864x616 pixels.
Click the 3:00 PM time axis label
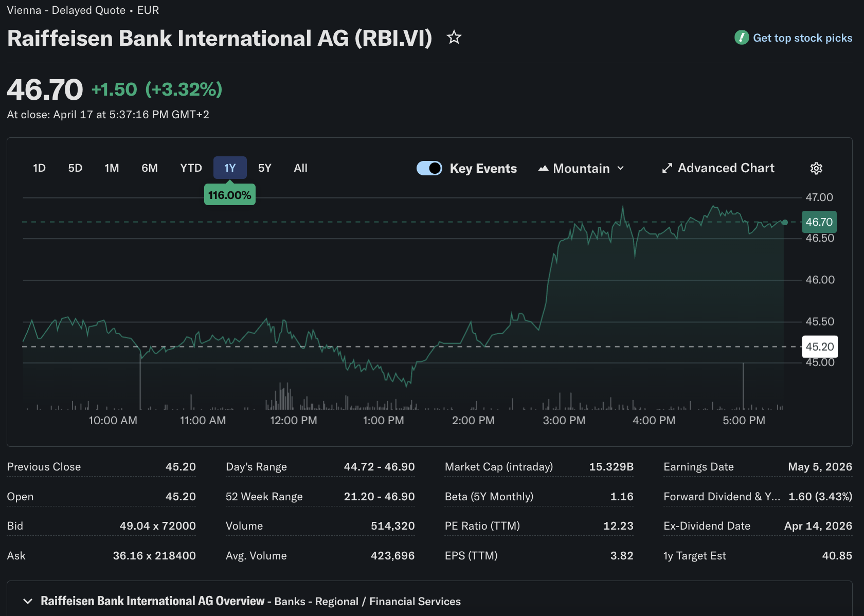[564, 421]
